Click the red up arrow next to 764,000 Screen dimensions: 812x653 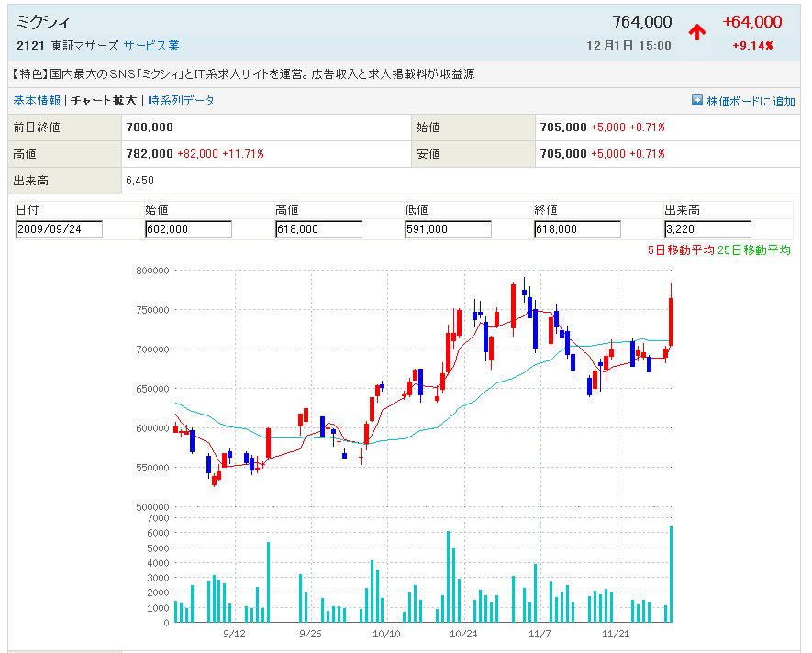coord(697,32)
